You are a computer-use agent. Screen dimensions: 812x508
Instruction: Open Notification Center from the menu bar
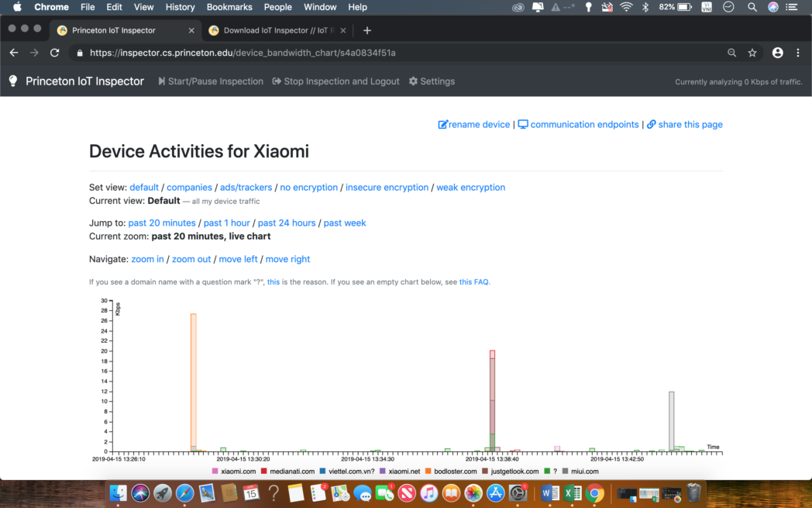792,7
